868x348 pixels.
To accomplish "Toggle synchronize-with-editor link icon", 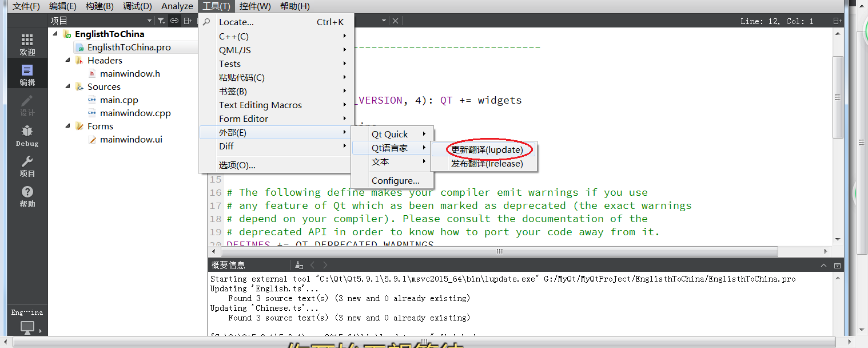I will point(174,20).
